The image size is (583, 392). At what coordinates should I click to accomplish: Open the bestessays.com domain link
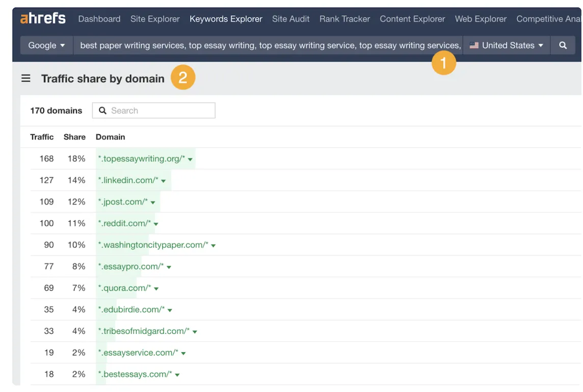135,374
